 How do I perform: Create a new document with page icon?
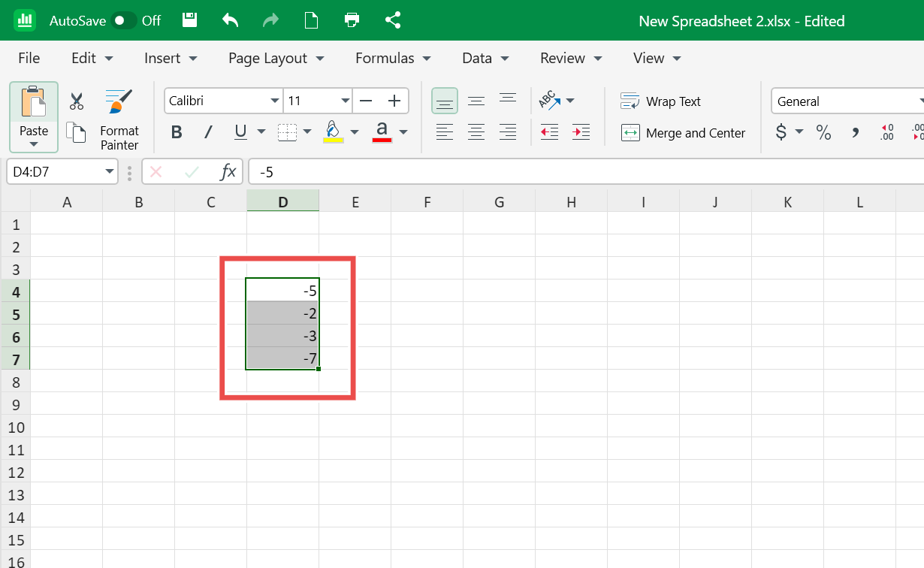(x=311, y=20)
